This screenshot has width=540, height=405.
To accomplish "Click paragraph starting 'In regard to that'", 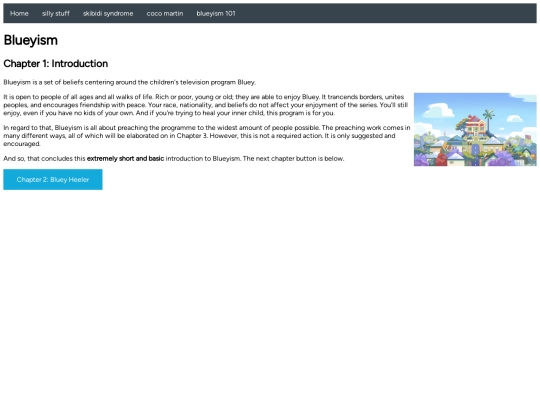I will pos(207,136).
